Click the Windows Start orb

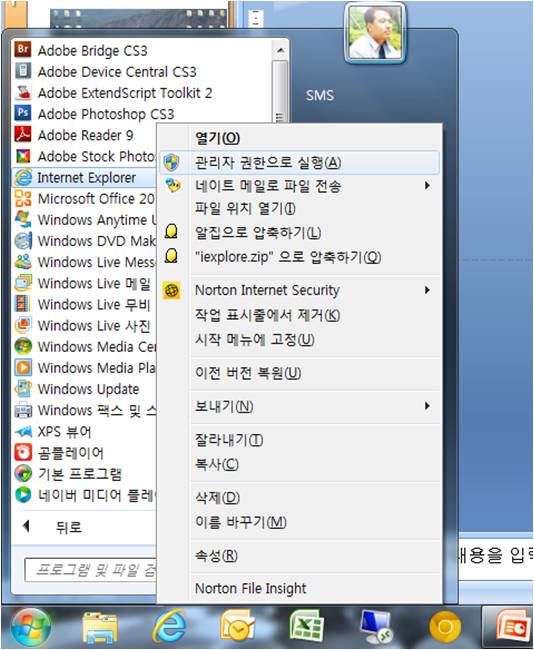[30, 628]
